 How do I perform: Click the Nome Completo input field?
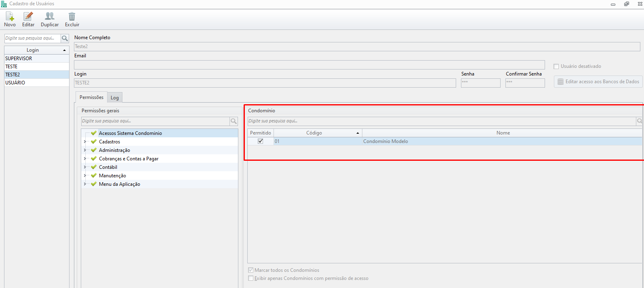(357, 46)
